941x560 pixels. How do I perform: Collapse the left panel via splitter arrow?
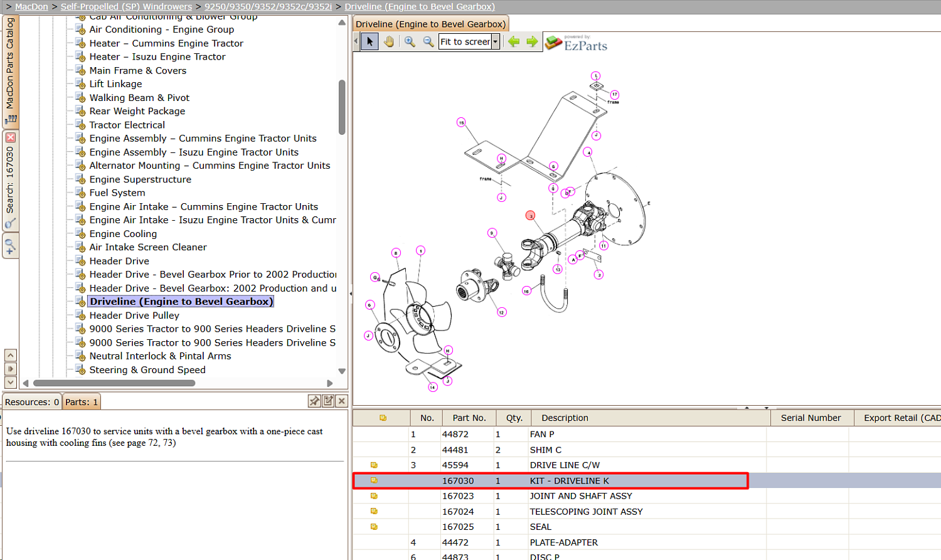point(350,293)
